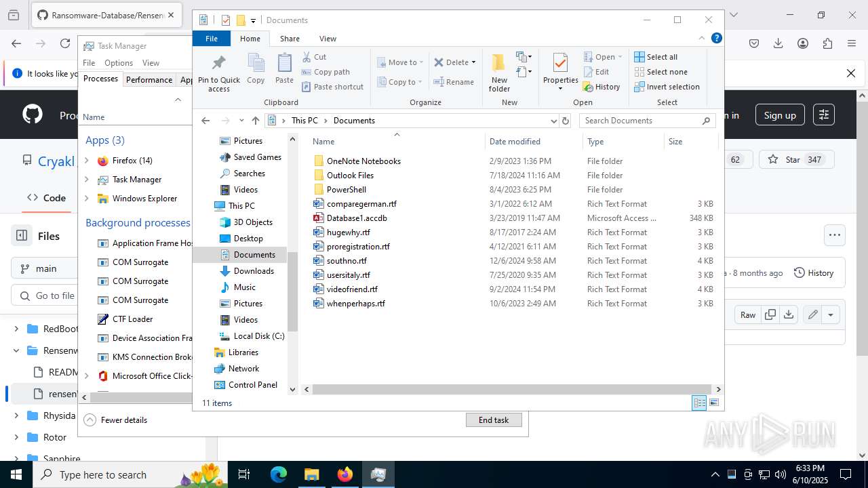Expand RedBoot folder in GitHub tree
The width and height of the screenshot is (868, 488).
pyautogui.click(x=16, y=329)
